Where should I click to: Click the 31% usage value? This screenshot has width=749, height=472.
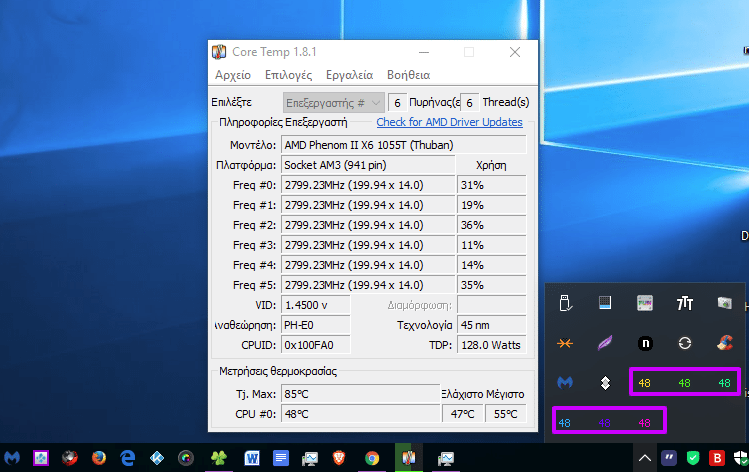point(492,185)
